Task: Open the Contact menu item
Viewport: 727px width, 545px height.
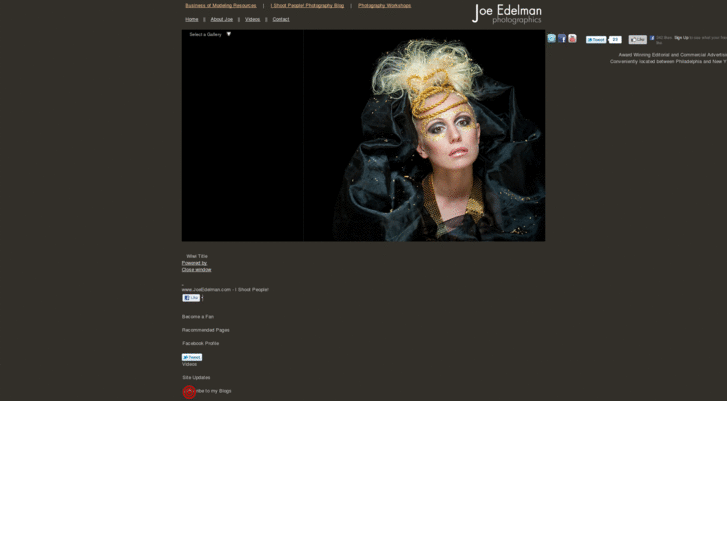Action: tap(281, 19)
